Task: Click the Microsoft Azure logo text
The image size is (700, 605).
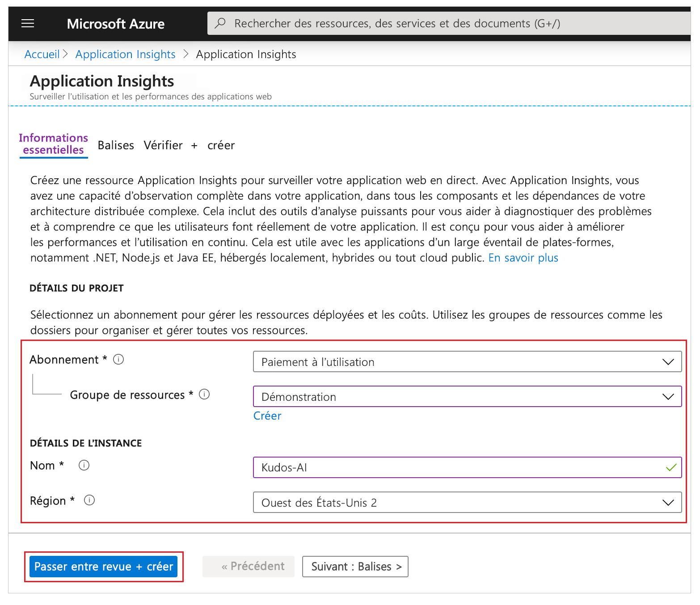Action: 116,24
